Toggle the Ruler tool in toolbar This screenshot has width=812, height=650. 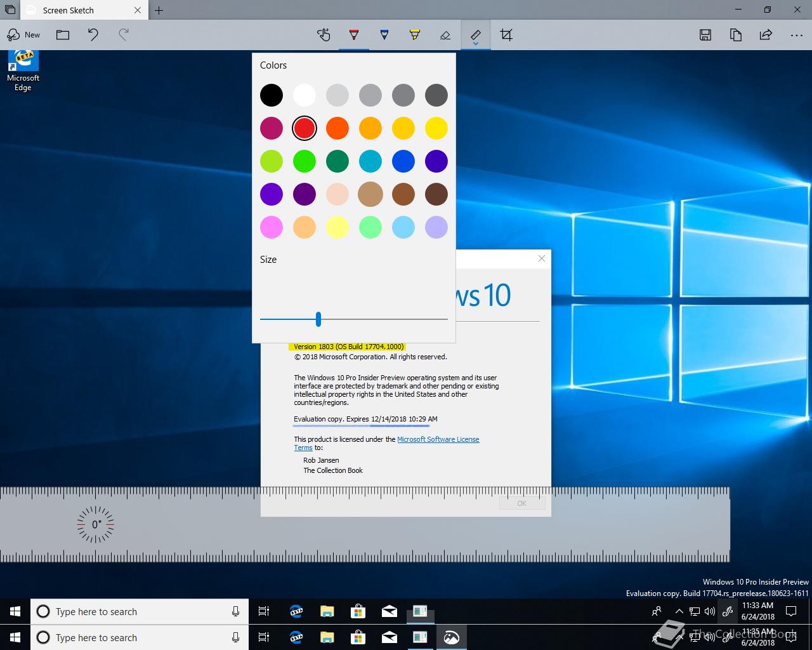[476, 34]
